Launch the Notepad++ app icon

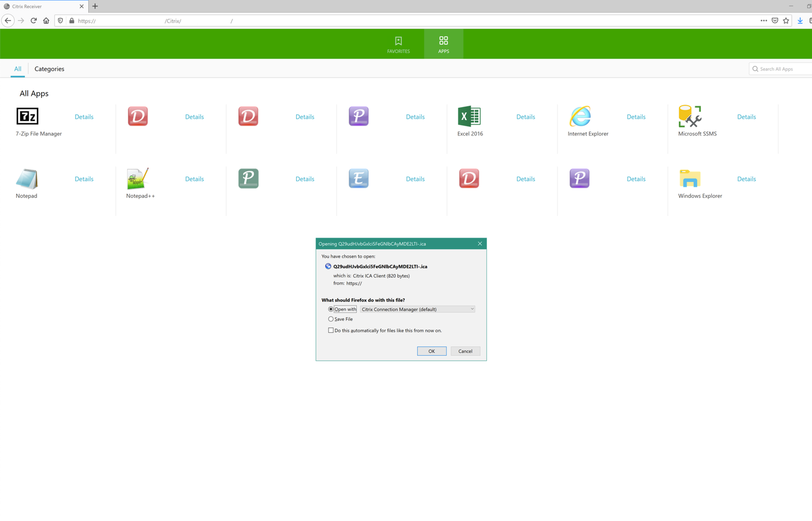click(138, 179)
